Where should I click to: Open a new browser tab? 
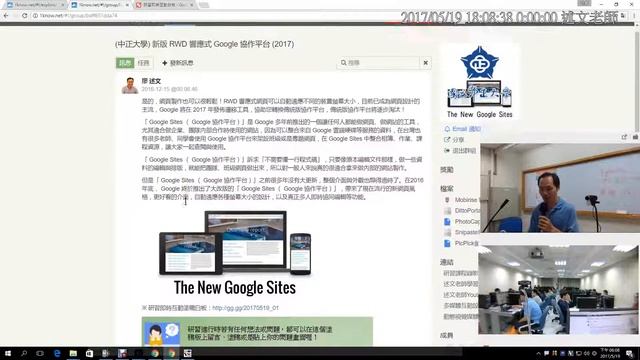(204, 5)
